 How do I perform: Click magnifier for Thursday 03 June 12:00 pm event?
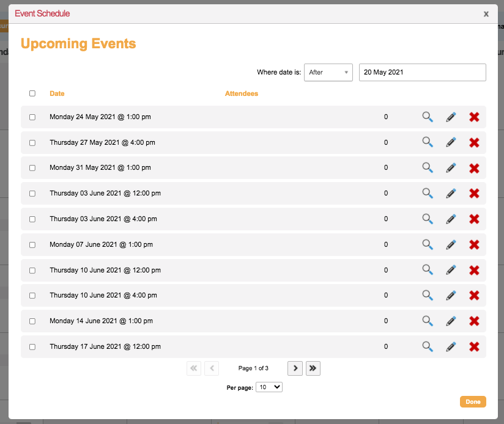tap(428, 193)
